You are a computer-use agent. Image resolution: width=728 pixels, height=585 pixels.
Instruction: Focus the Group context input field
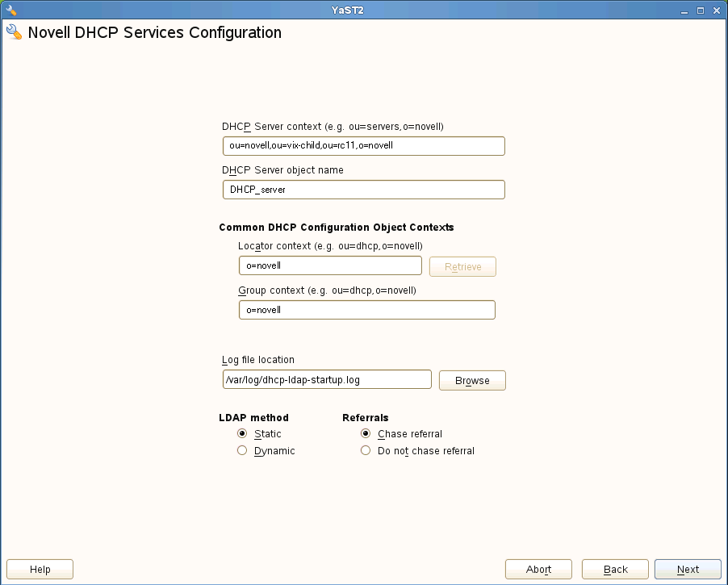click(x=366, y=310)
